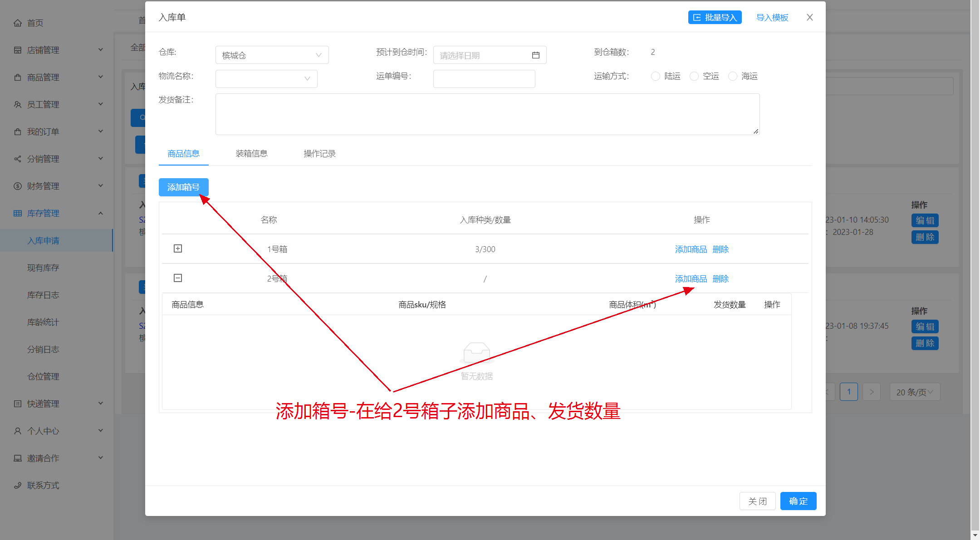Click the 邀请合作 laptop icon
The height and width of the screenshot is (540, 980).
point(18,458)
